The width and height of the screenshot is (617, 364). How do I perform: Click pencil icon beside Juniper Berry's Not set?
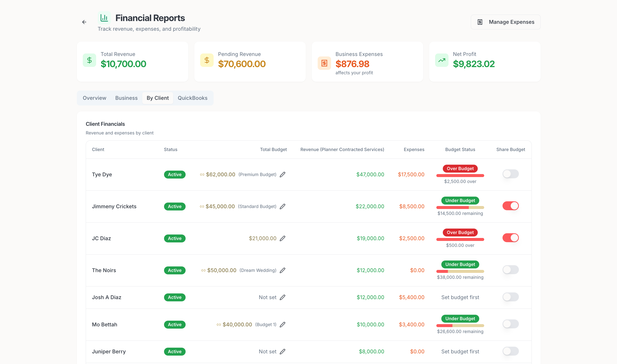click(x=282, y=352)
